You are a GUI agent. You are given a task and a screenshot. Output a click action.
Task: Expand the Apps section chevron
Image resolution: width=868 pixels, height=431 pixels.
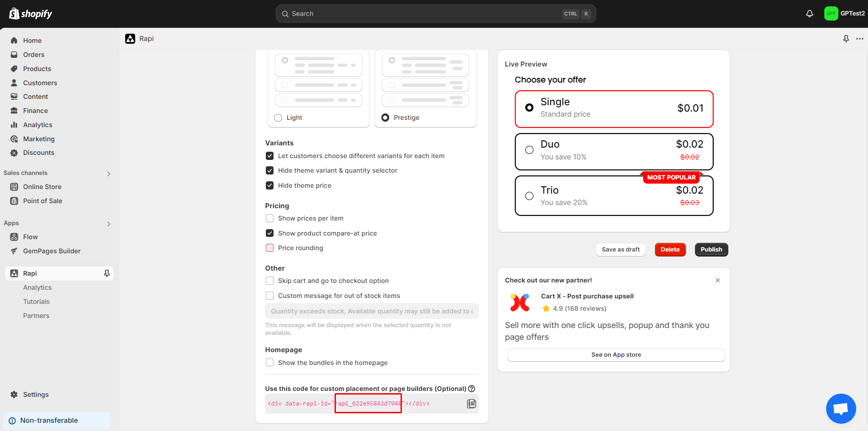click(108, 224)
